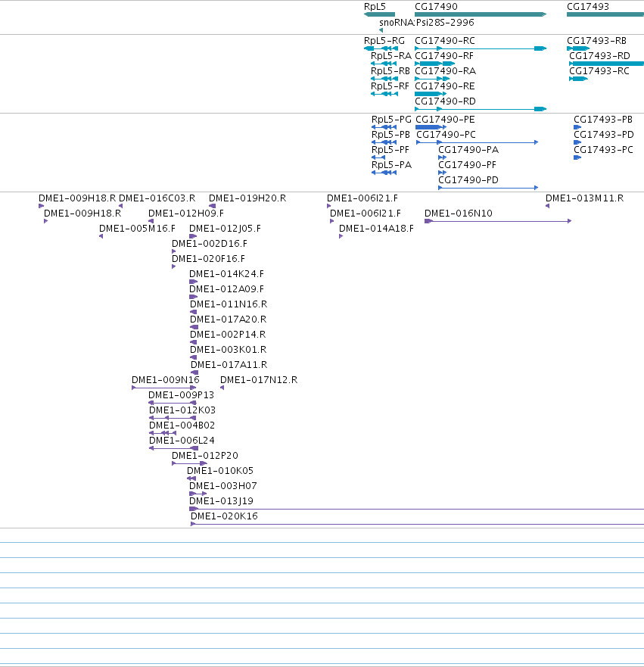Select EST DME1-012A09.F
The image size is (644, 667).
pos(194,297)
